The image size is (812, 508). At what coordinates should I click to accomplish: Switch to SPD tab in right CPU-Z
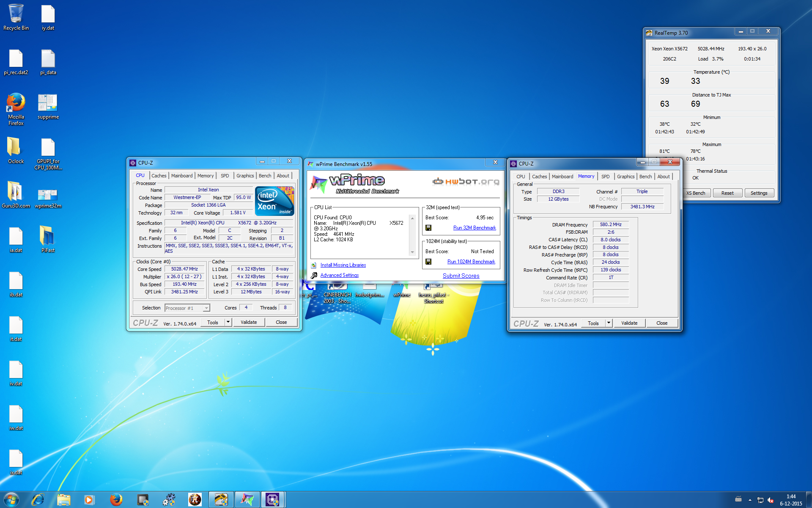[606, 177]
